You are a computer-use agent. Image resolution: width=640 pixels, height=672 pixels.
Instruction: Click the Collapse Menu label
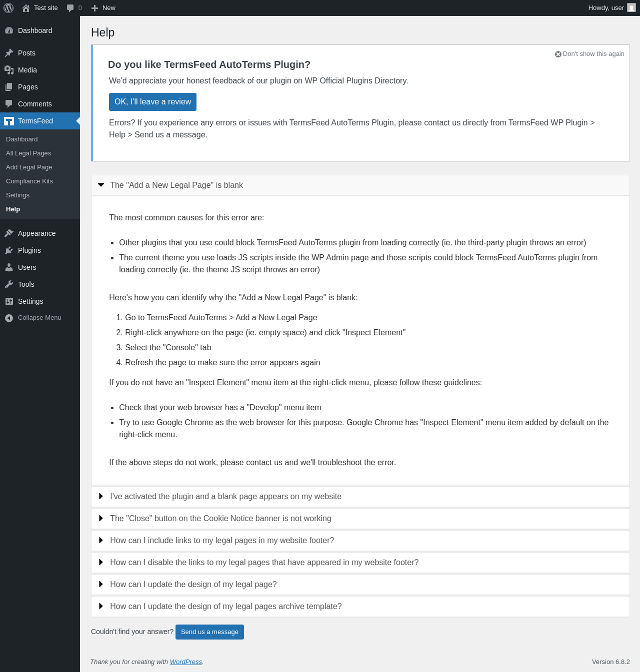39,318
